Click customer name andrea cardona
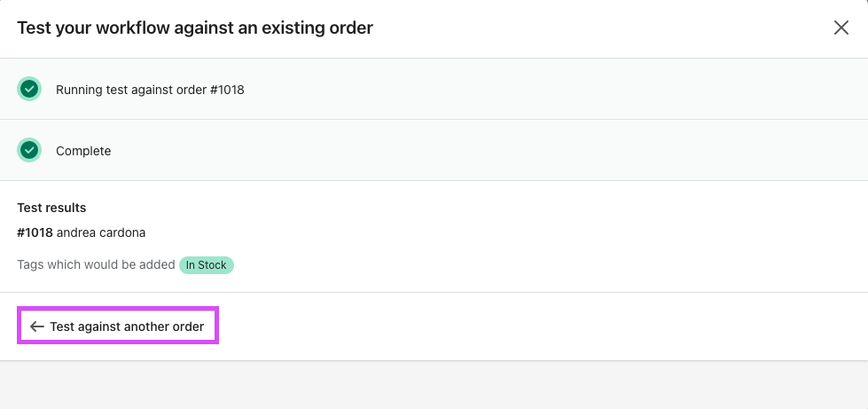 pos(101,232)
